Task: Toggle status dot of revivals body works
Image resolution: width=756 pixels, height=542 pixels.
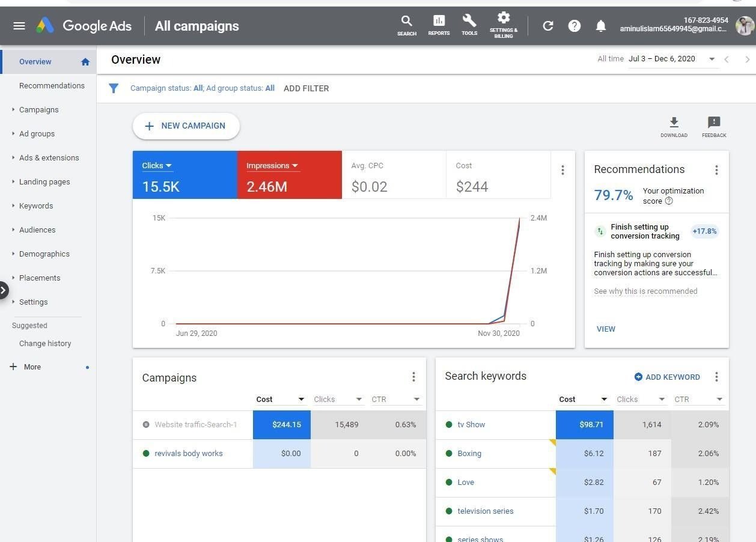Action: coord(146,454)
